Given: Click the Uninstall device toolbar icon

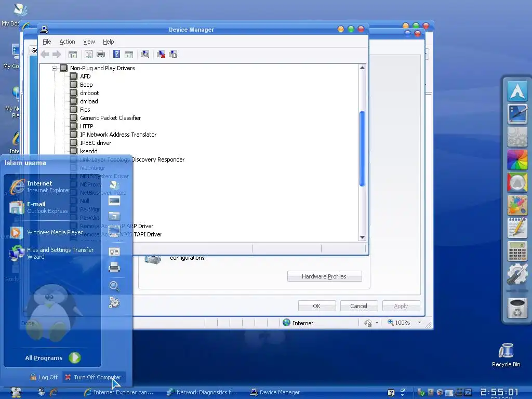Looking at the screenshot, I should click(x=161, y=54).
